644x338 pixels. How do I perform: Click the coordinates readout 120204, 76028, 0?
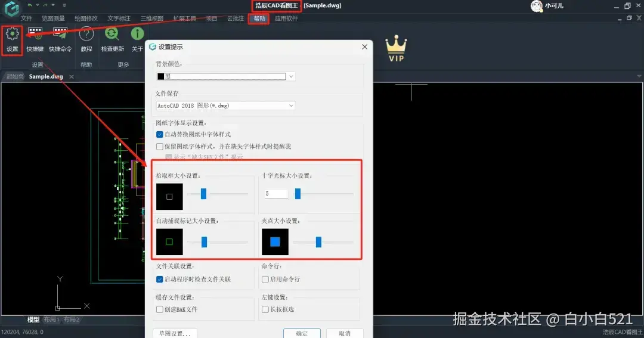click(x=23, y=332)
